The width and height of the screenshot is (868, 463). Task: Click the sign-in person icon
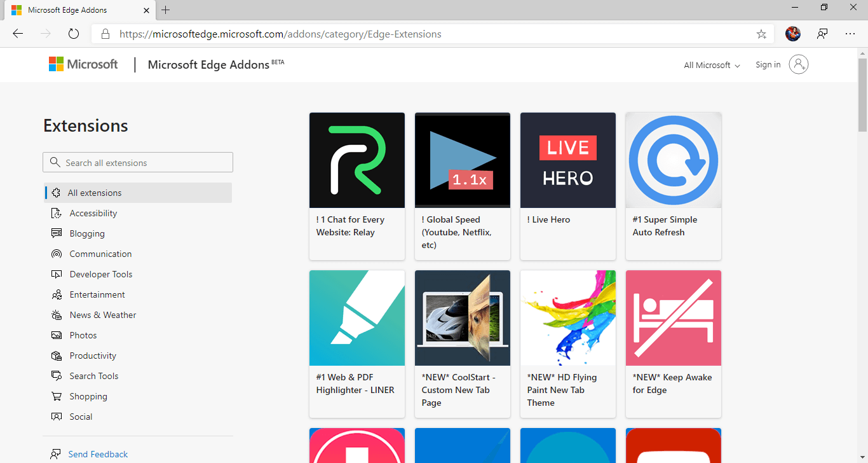799,64
